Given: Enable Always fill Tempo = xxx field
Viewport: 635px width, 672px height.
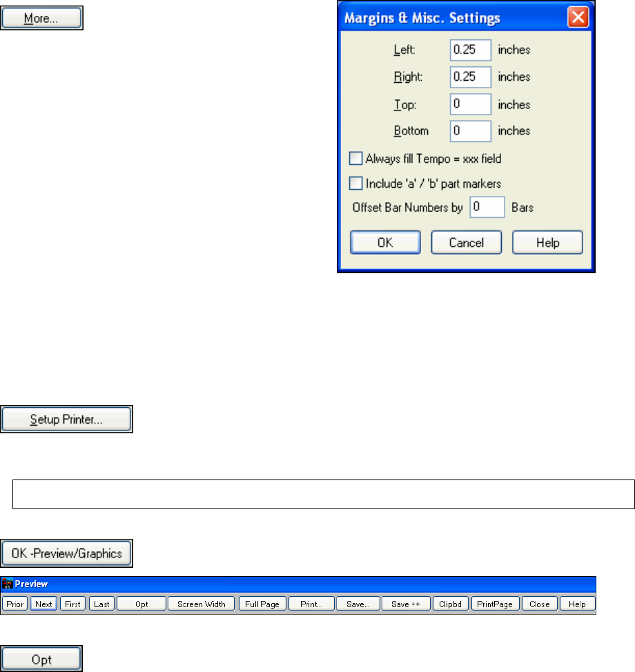Looking at the screenshot, I should click(x=355, y=159).
